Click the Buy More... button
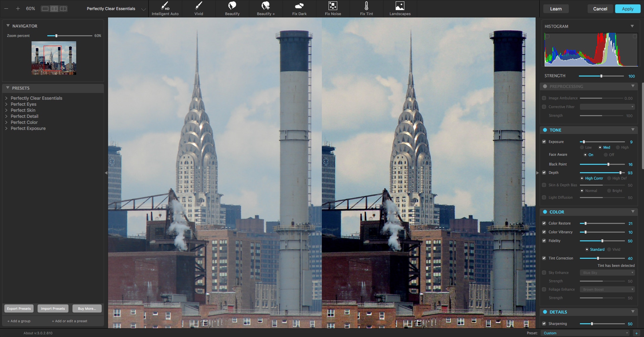The image size is (644, 337). click(x=87, y=308)
